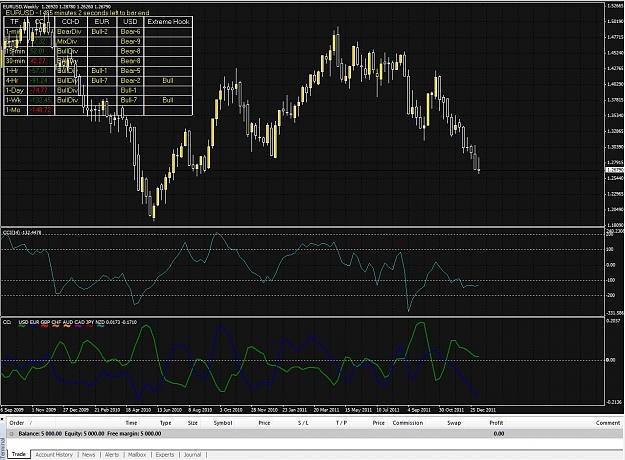Click the Extreme Hook Bull cell in 1-Wk row
625x460 pixels.
tap(168, 100)
